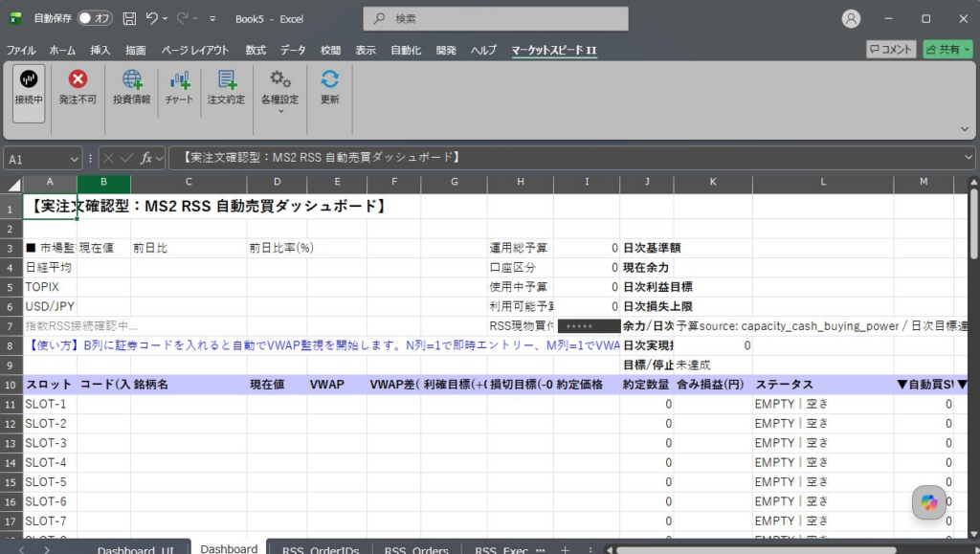Screen dimensions: 980x554
Task: Open the 共有 share dropdown arrow
Action: (x=967, y=50)
